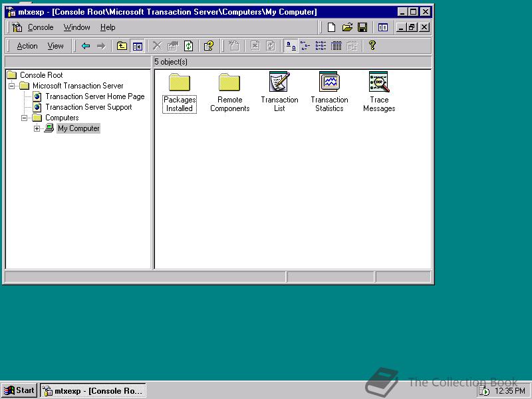Select the Computers folder in tree
The image size is (532, 399).
[x=62, y=118]
